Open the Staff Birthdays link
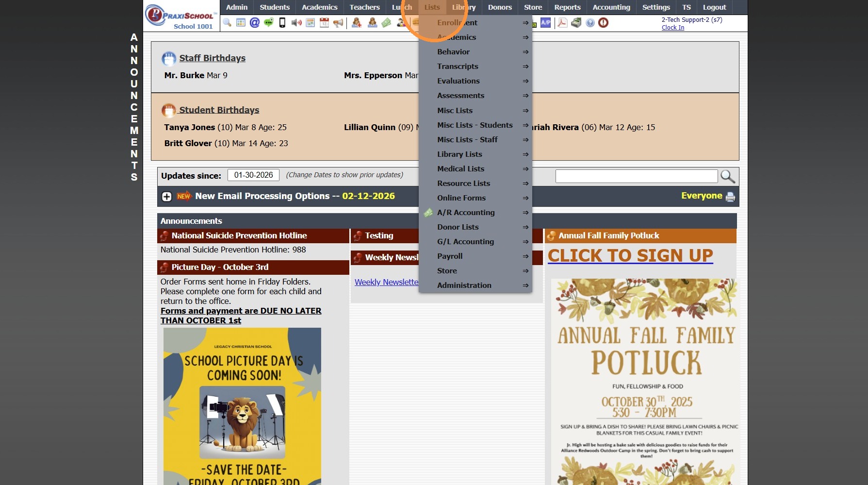The width and height of the screenshot is (868, 485). 213,58
